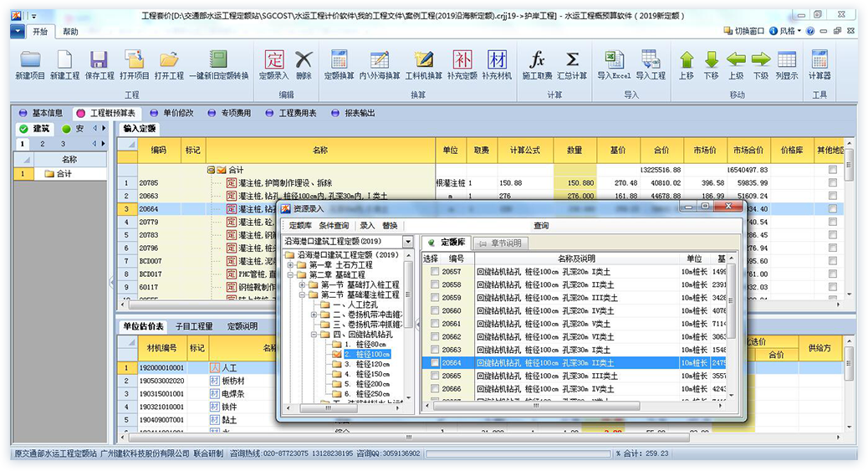868x471 pixels.
Task: Click the 新建工程 icon in the ribbon
Action: 64,59
